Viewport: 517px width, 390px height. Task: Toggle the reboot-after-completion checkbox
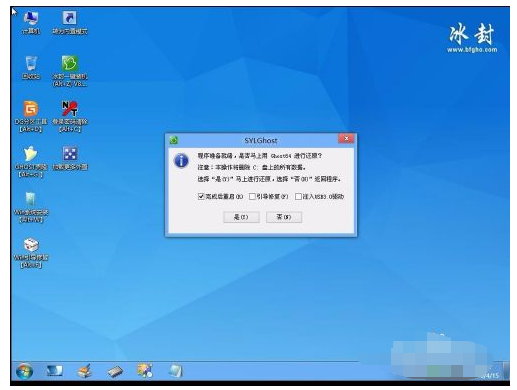pos(201,196)
